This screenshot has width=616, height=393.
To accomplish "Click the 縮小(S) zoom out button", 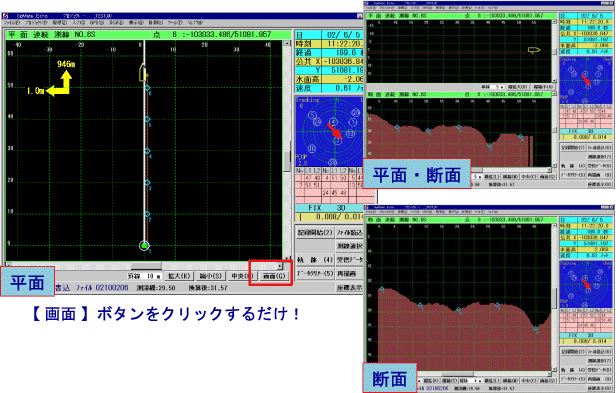I will coord(211,276).
